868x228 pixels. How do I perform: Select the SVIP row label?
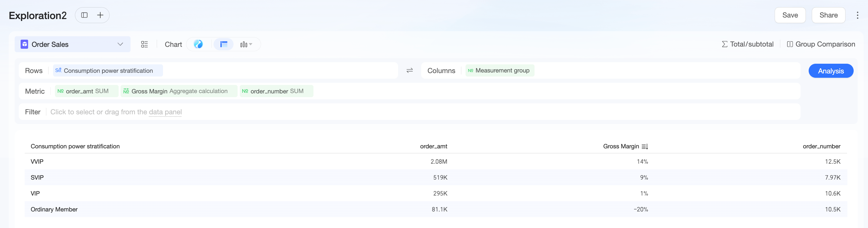(x=37, y=177)
